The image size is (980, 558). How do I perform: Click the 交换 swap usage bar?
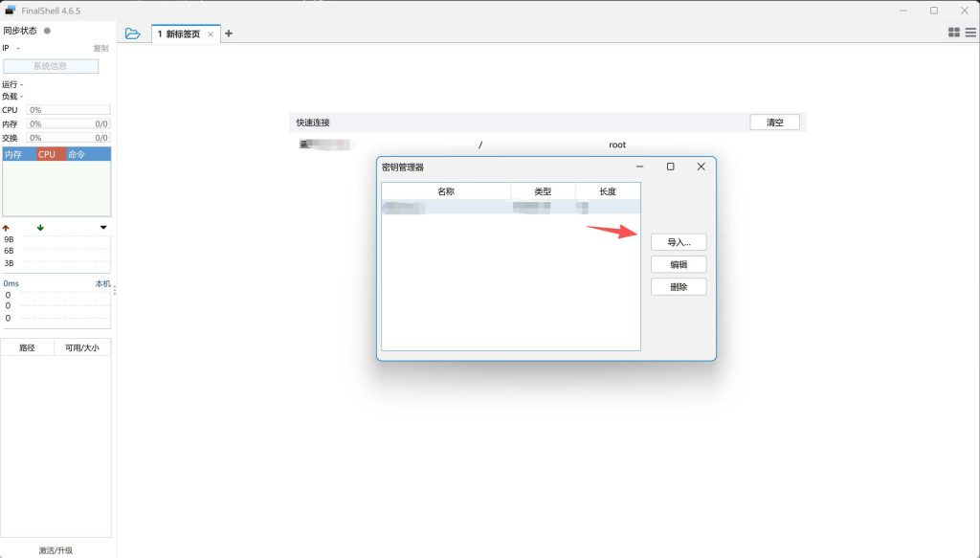coord(68,138)
